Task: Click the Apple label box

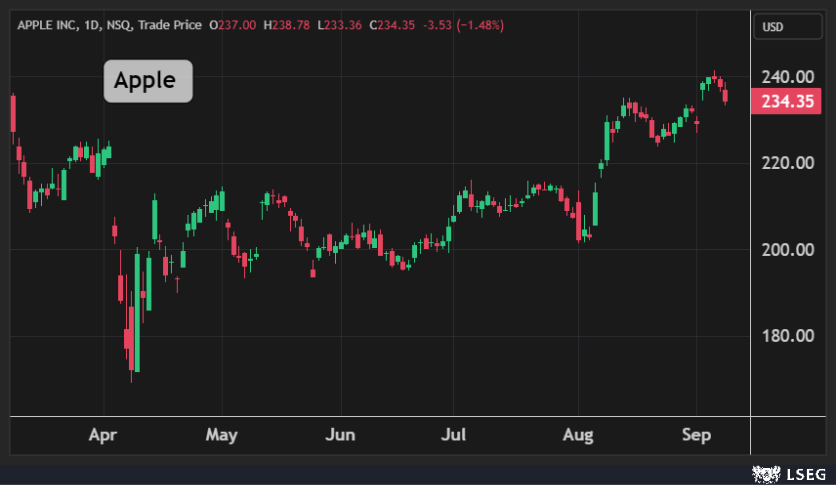Action: pyautogui.click(x=147, y=81)
